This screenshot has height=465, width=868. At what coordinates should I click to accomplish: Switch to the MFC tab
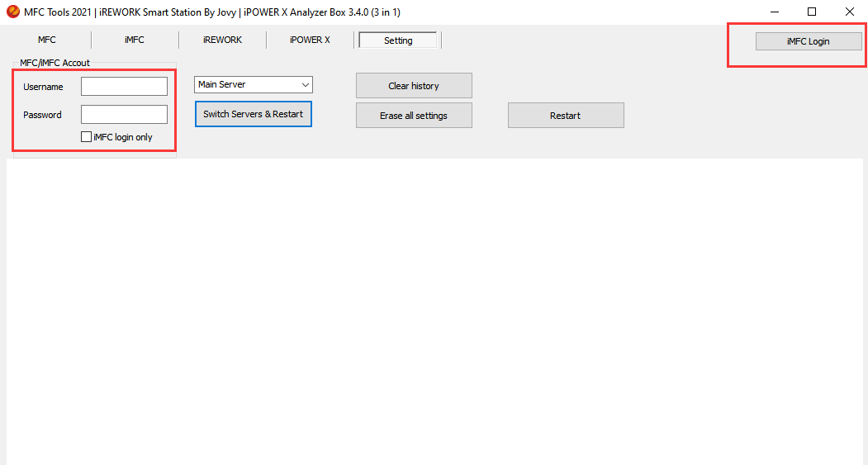click(x=47, y=40)
